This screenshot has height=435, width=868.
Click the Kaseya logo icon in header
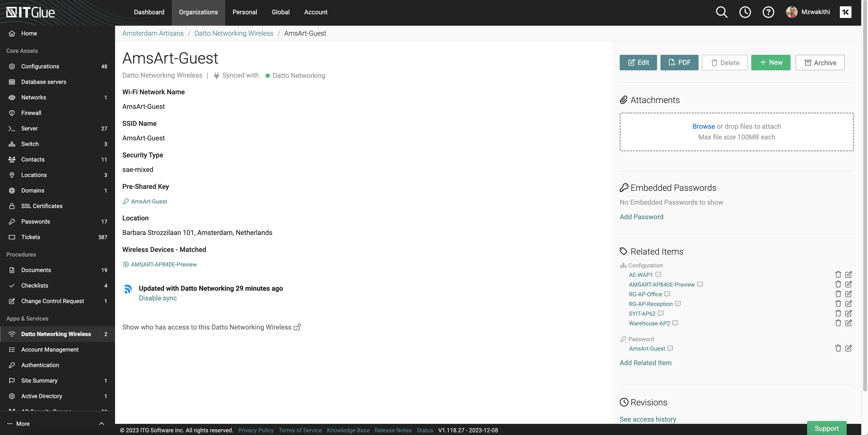pos(845,12)
